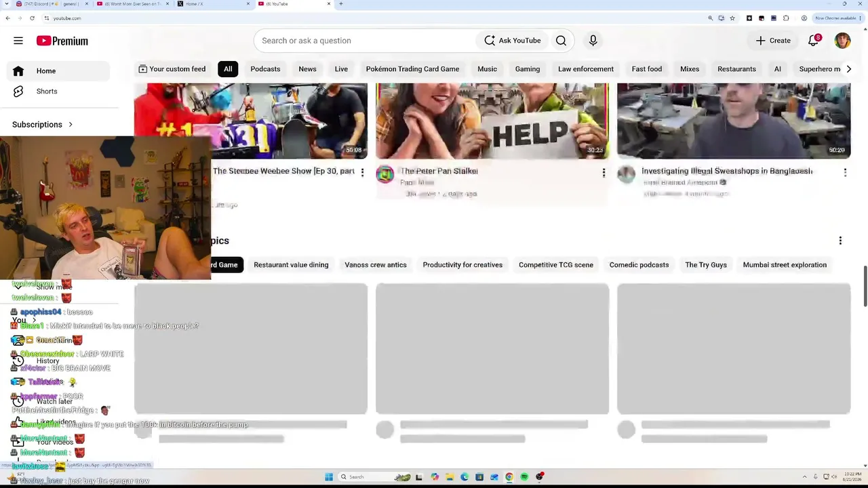Open options for Investigating Illegal Sweatshops video
Screen dimensions: 868x488
coord(845,173)
